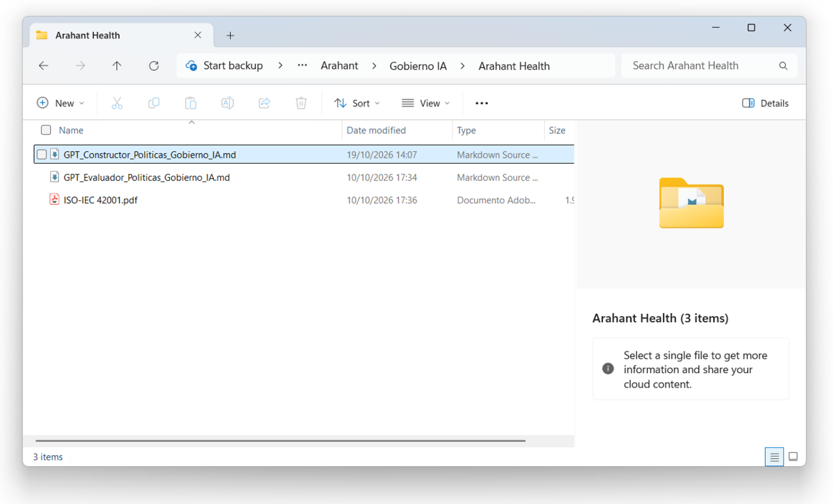This screenshot has width=833, height=504.
Task: Sort by the Type column header
Action: click(x=466, y=130)
